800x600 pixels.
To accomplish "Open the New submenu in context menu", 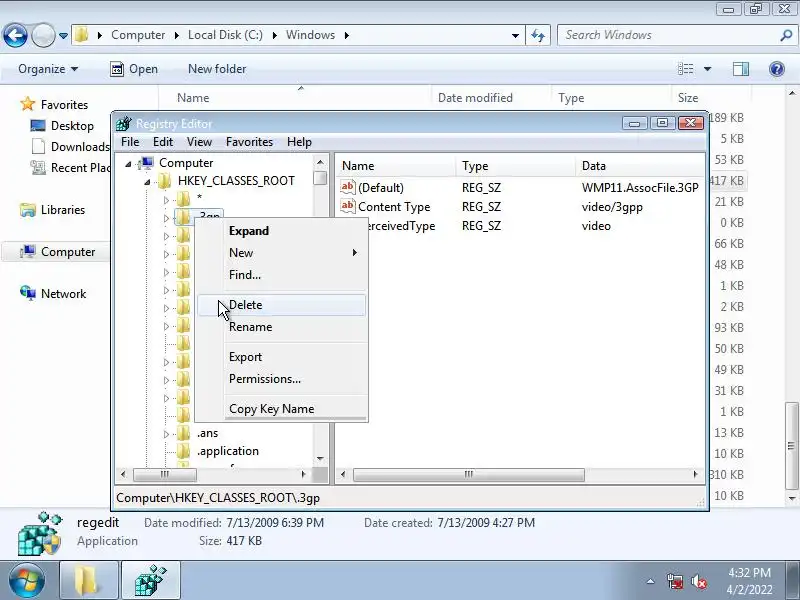I will pos(281,253).
